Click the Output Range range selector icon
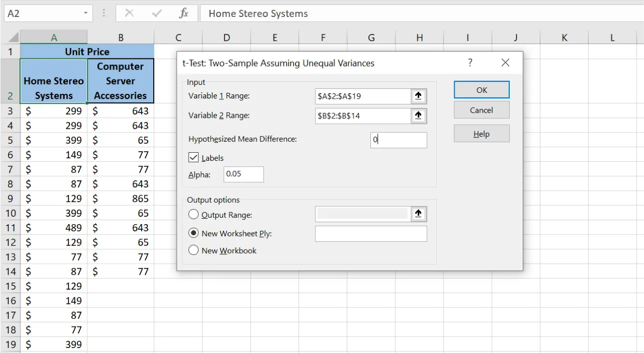 click(419, 214)
